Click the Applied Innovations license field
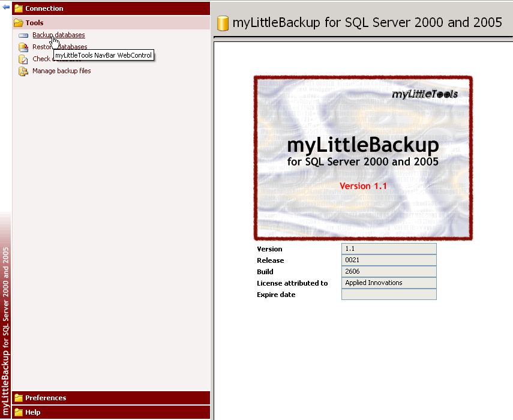This screenshot has width=513, height=420. pos(389,283)
